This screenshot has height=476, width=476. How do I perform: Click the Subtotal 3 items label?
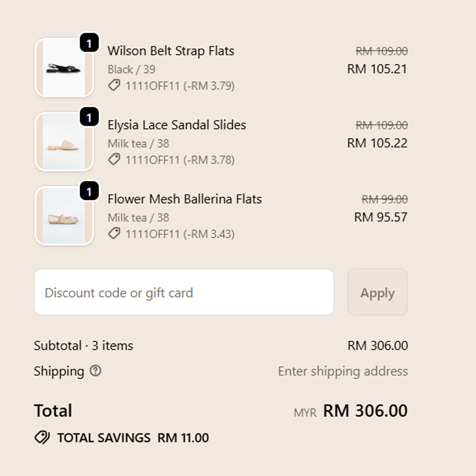coord(83,346)
